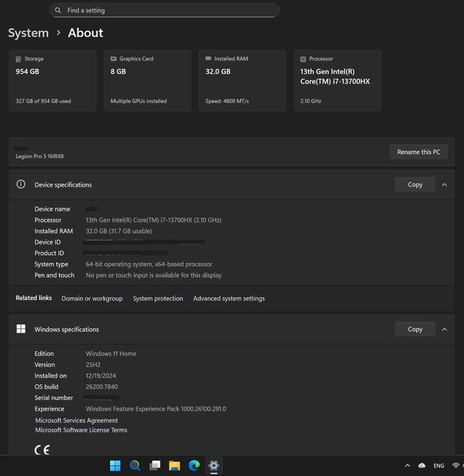Open the Graphics Card 8 GB card

148,80
